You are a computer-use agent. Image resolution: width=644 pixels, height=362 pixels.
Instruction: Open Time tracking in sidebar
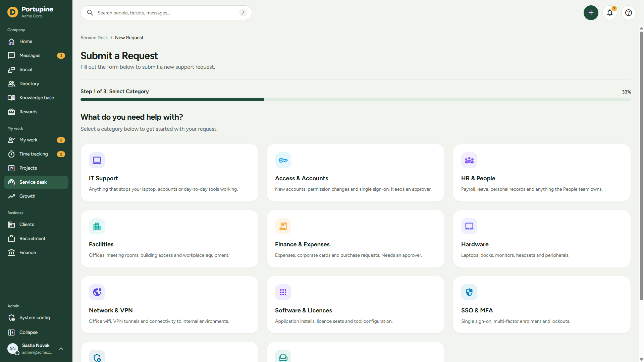tap(36, 154)
